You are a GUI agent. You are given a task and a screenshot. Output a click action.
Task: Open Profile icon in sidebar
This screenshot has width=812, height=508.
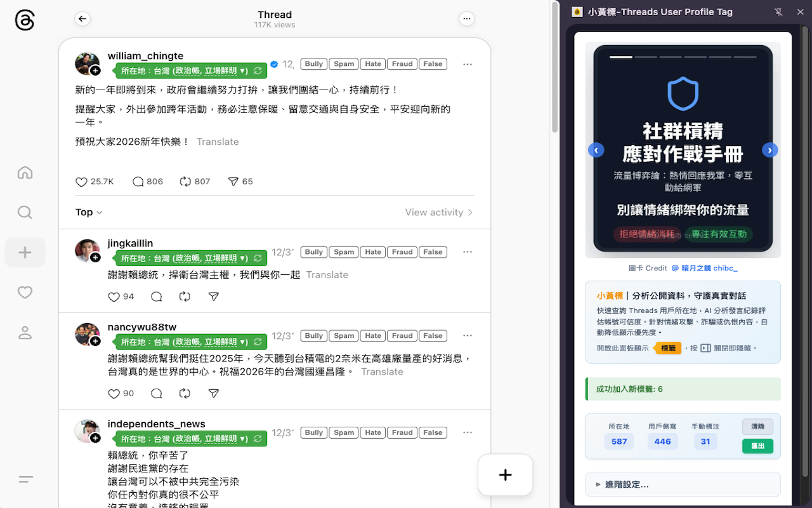pyautogui.click(x=25, y=332)
